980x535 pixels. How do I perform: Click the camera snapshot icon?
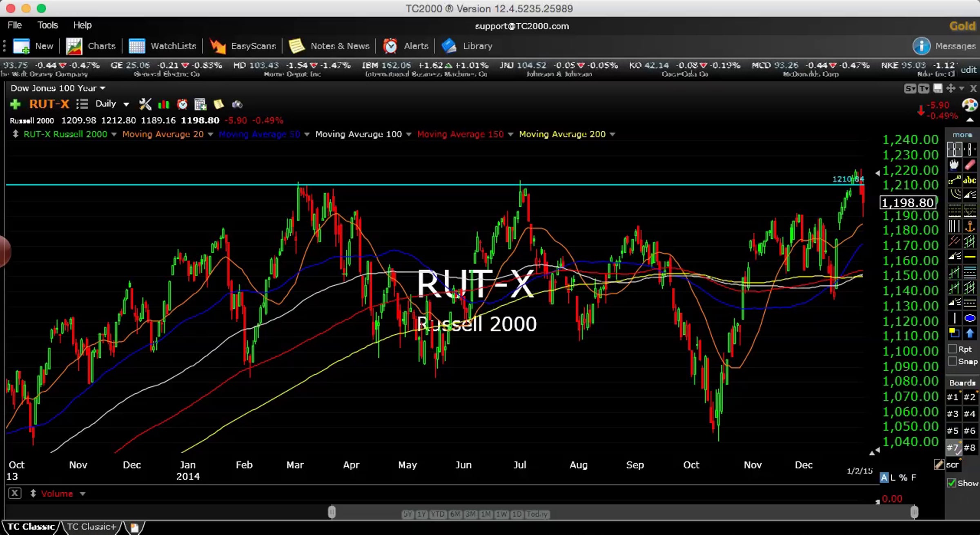pos(237,105)
